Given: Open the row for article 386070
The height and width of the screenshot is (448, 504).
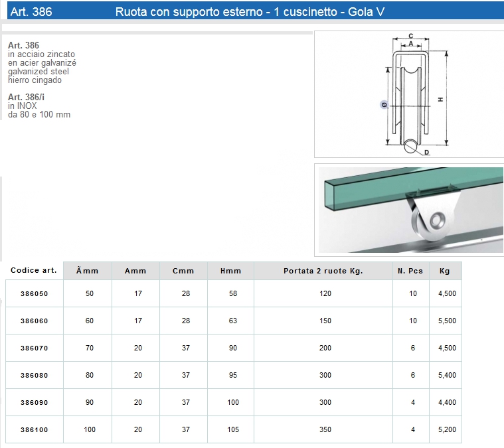Looking at the screenshot, I should click(x=35, y=348).
